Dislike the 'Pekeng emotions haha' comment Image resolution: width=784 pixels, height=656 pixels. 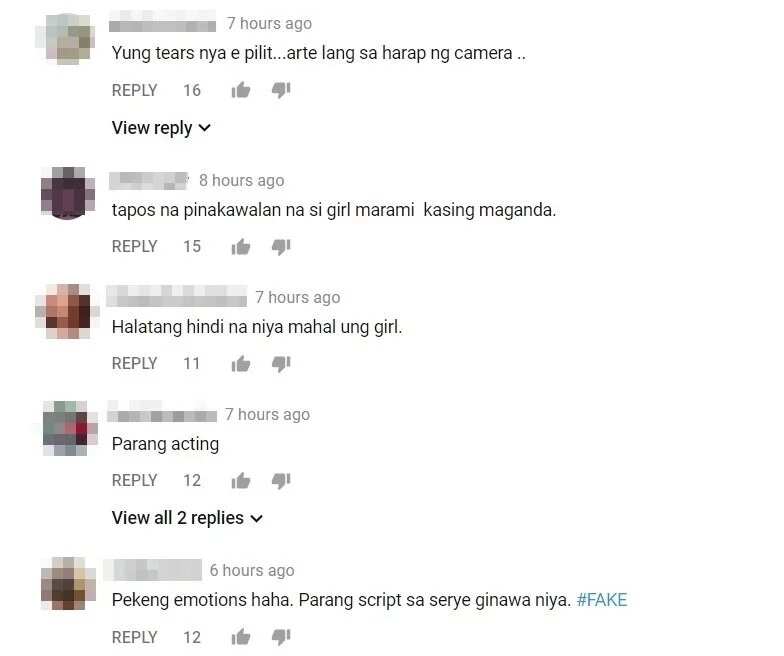point(281,638)
